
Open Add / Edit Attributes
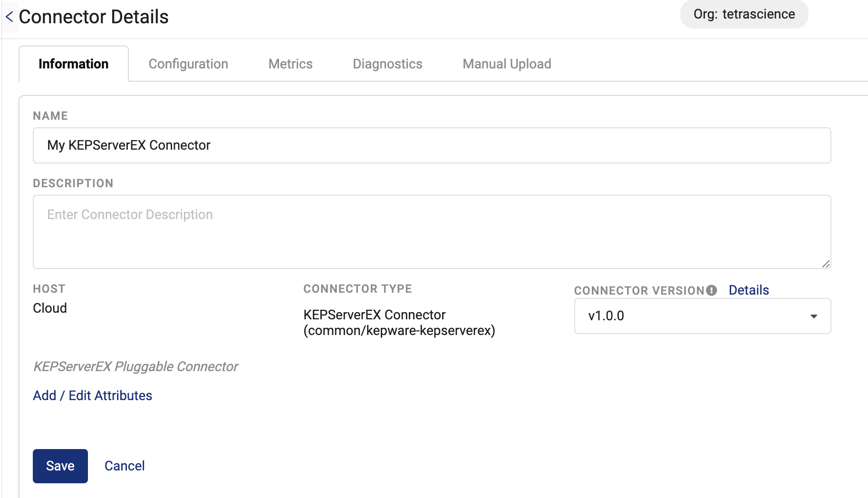pos(93,395)
